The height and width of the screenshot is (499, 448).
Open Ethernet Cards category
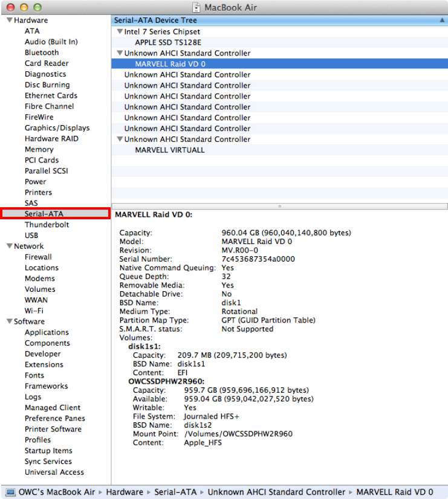coord(51,95)
